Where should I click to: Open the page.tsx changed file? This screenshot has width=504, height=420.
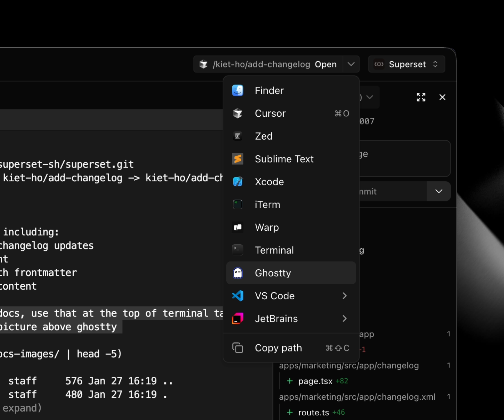[315, 381]
